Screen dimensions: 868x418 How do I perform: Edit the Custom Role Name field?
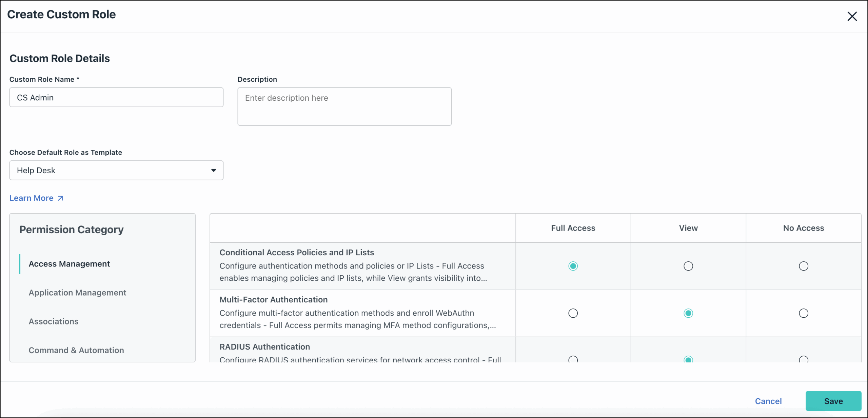tap(116, 97)
